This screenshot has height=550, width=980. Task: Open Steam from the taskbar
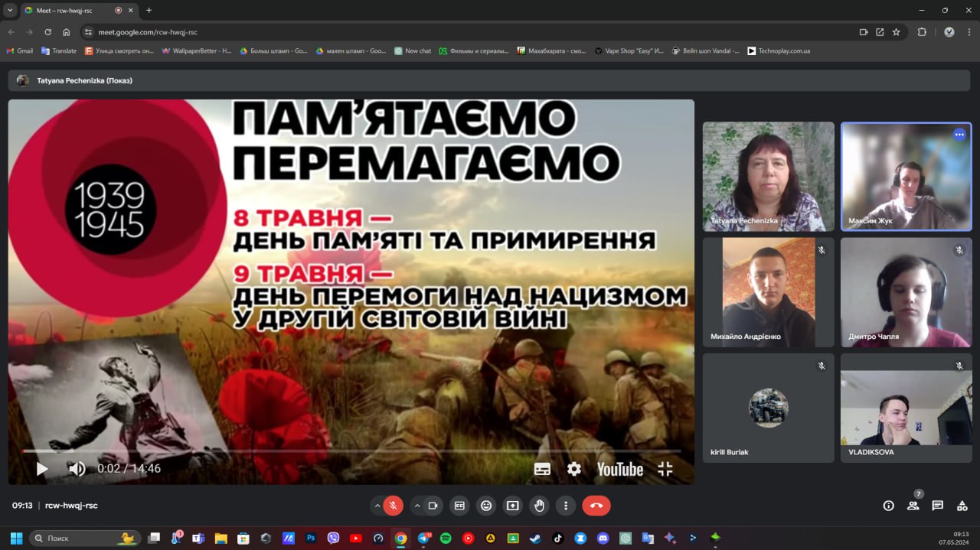[x=535, y=538]
